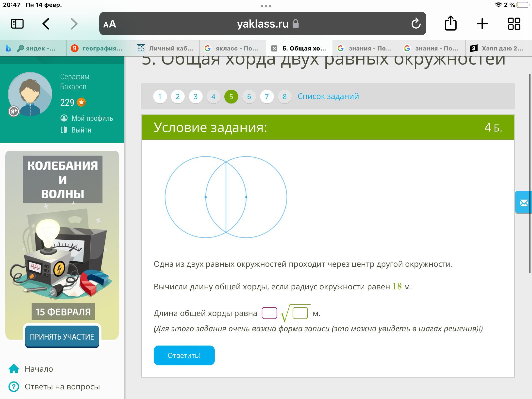
Task: Open the envelope feedback widget
Action: coord(524,203)
